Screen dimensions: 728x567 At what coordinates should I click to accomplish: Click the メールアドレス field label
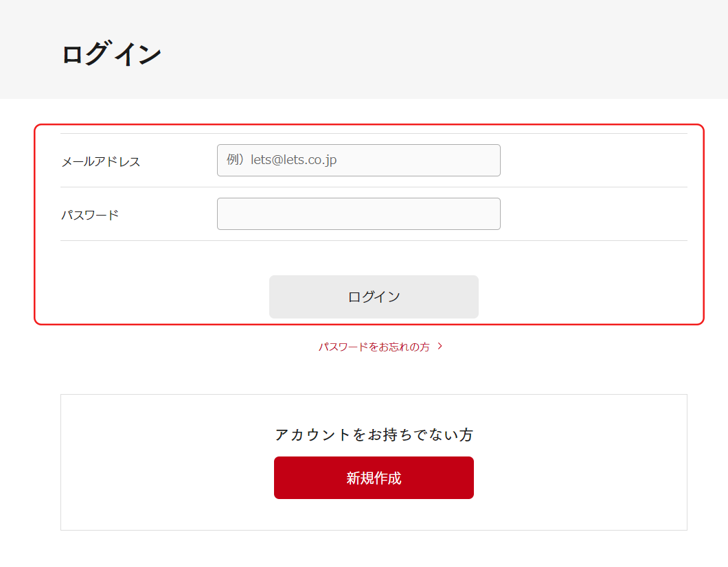click(x=101, y=162)
